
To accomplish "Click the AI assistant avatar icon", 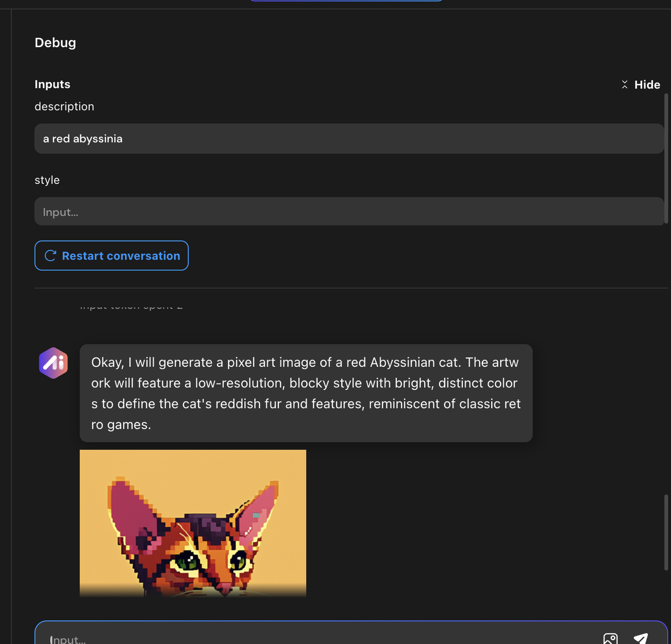I will pyautogui.click(x=53, y=363).
